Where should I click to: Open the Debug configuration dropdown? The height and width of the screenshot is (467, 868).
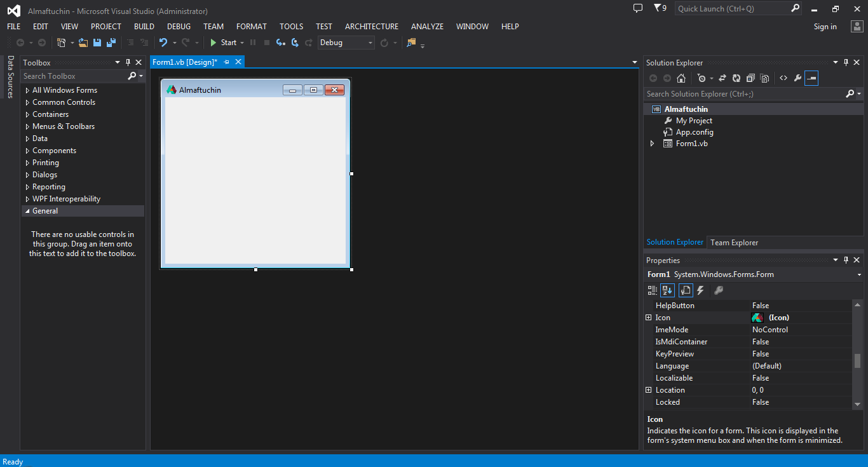(x=346, y=43)
